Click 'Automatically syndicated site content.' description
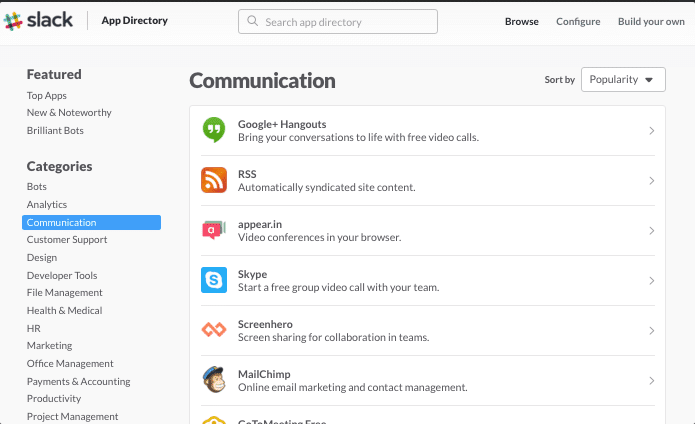This screenshot has height=424, width=695. tap(327, 187)
